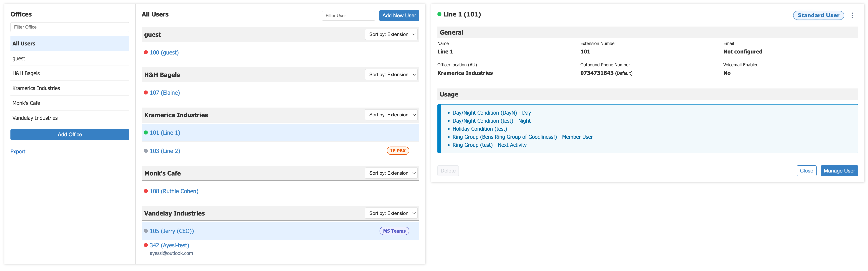The height and width of the screenshot is (271, 868).
Task: Open the guest group Sort by dropdown
Action: tap(391, 34)
